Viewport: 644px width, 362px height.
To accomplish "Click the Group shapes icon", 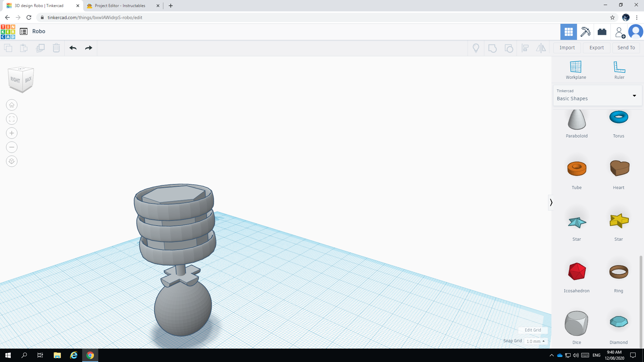I will [x=492, y=48].
